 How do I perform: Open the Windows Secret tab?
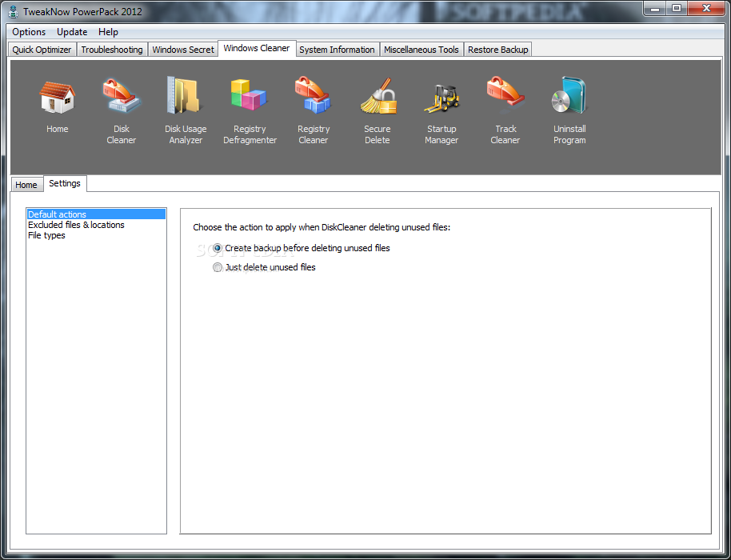183,50
